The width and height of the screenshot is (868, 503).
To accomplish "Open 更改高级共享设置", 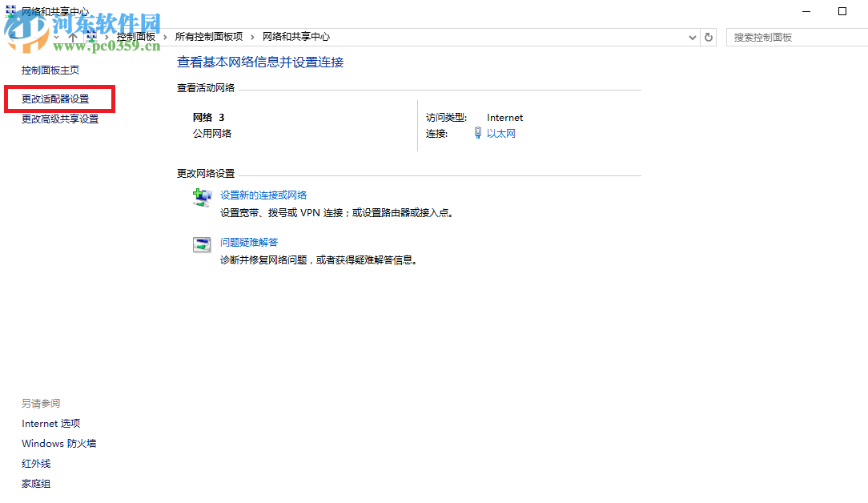I will [x=58, y=119].
